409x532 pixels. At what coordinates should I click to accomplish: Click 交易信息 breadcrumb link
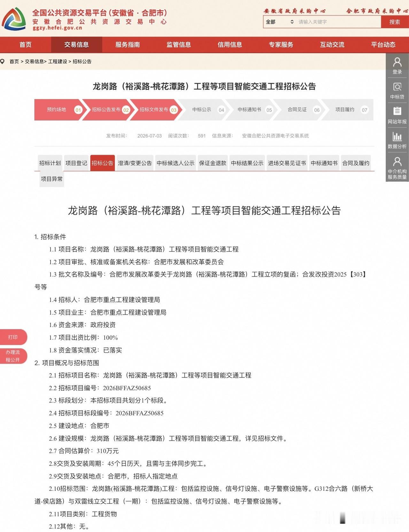(35, 61)
